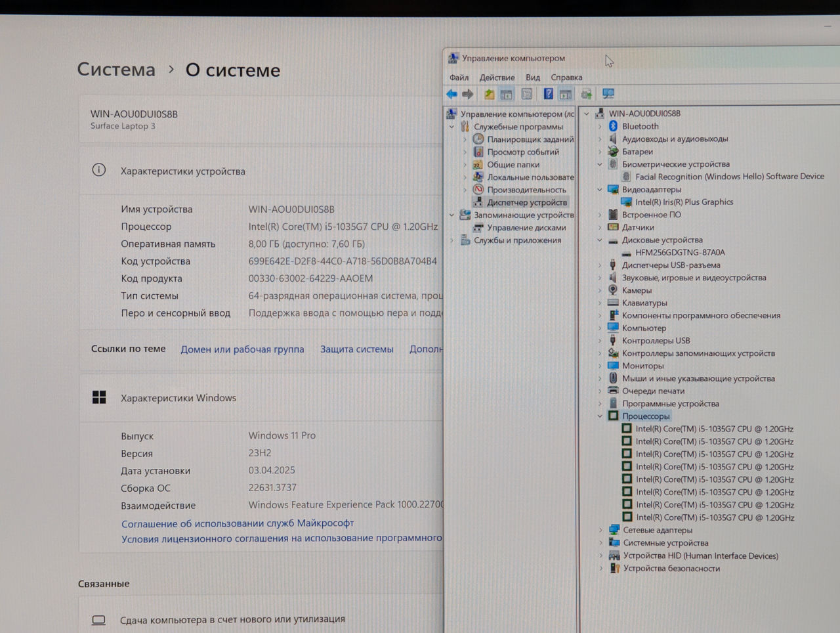Screen dimensions: 840x633
Task: Click the Просмотр событий icon
Action: tap(478, 152)
